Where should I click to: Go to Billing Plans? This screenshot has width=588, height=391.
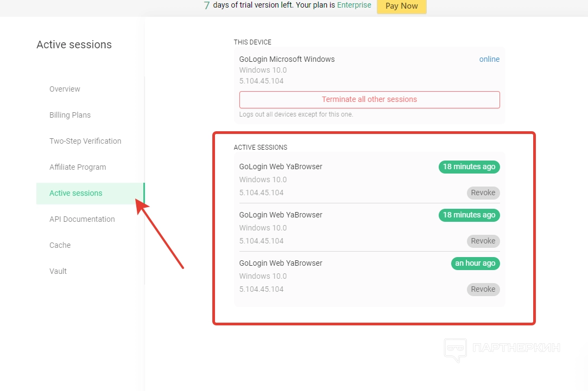70,115
